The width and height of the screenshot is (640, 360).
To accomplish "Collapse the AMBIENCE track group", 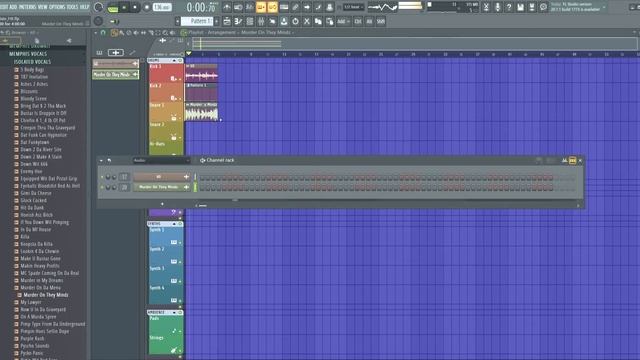I will point(174,312).
